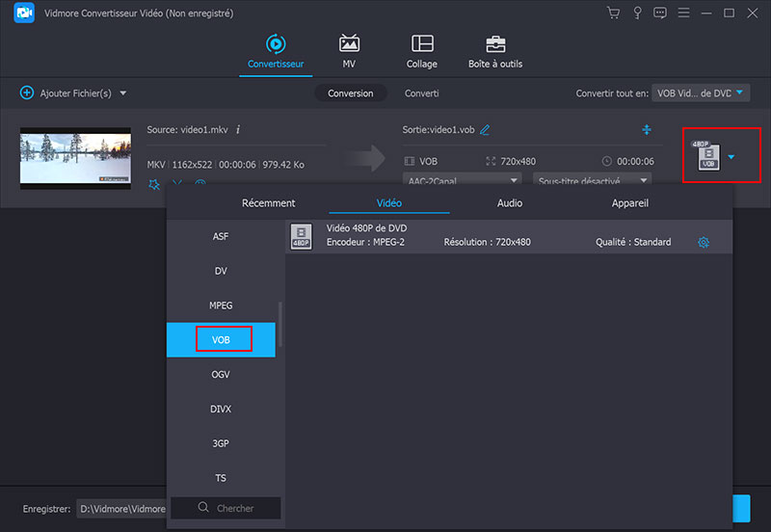The image size is (771, 532).
Task: Switch to the Audio format tab
Action: (510, 203)
